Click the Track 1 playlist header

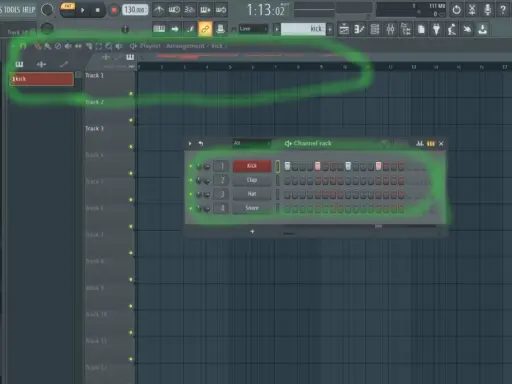[x=109, y=84]
